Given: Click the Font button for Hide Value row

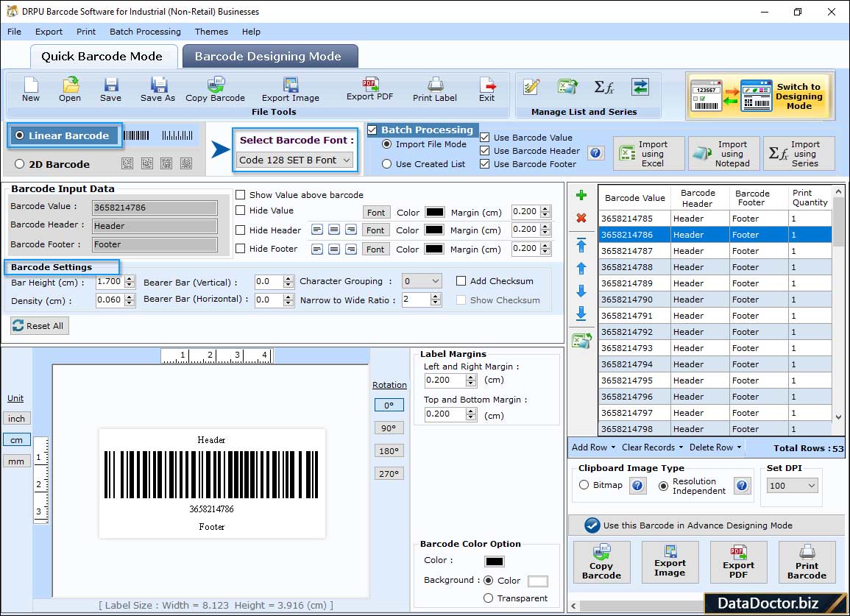Looking at the screenshot, I should (375, 213).
